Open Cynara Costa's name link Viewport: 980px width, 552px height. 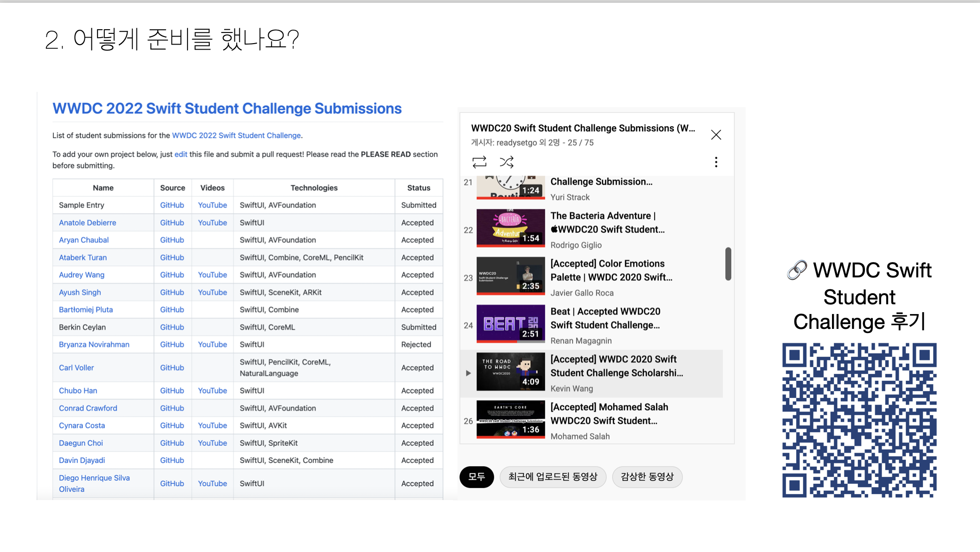[x=82, y=425]
